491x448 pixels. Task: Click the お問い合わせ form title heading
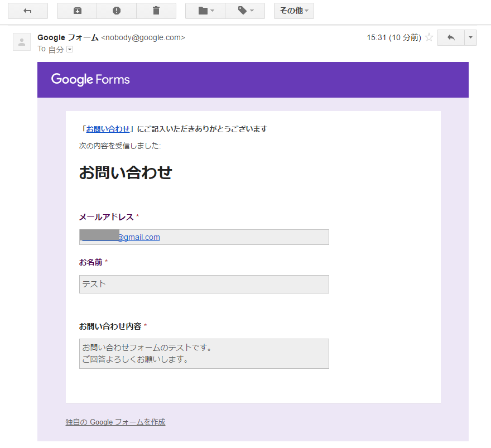(126, 172)
